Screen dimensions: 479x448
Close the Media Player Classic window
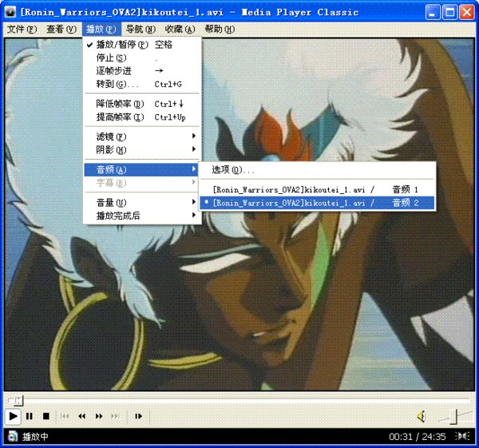point(467,12)
